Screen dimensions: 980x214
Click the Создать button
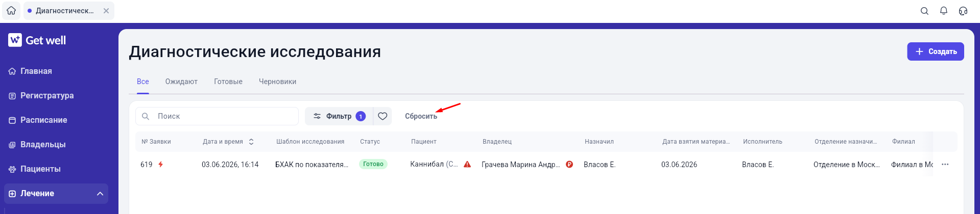pyautogui.click(x=936, y=51)
